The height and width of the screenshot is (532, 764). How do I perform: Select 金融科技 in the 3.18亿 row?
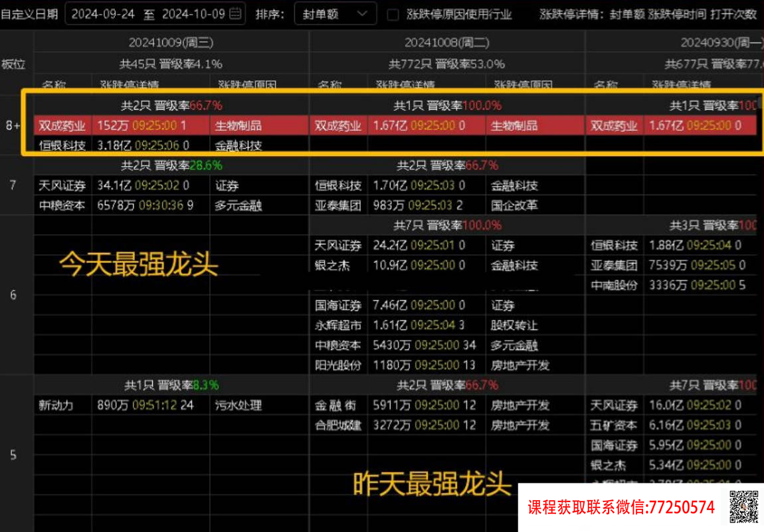239,145
